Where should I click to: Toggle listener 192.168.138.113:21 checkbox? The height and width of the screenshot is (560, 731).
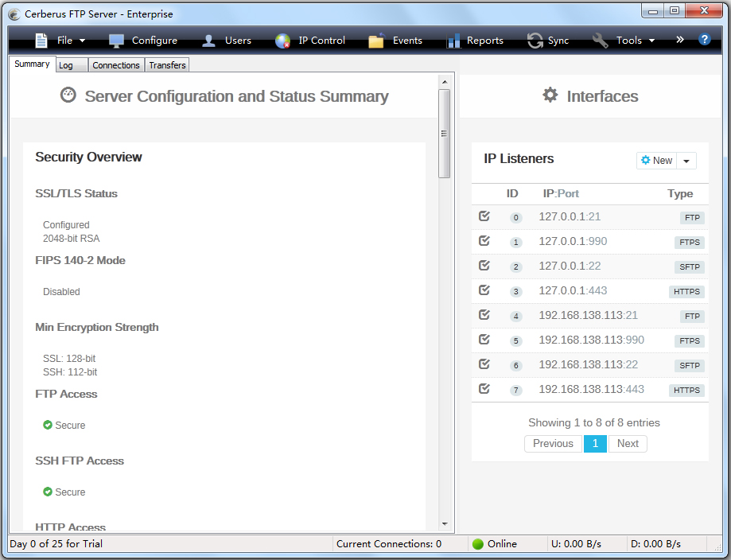point(484,315)
